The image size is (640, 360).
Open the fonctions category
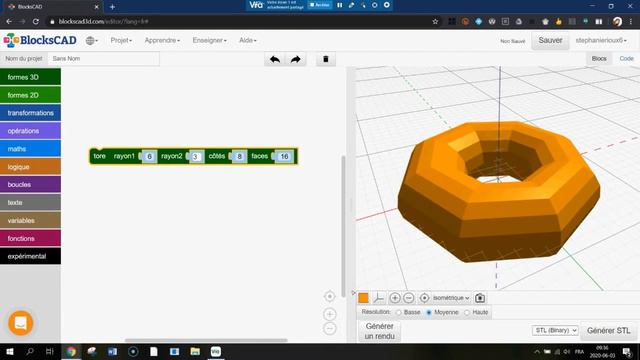[31, 238]
